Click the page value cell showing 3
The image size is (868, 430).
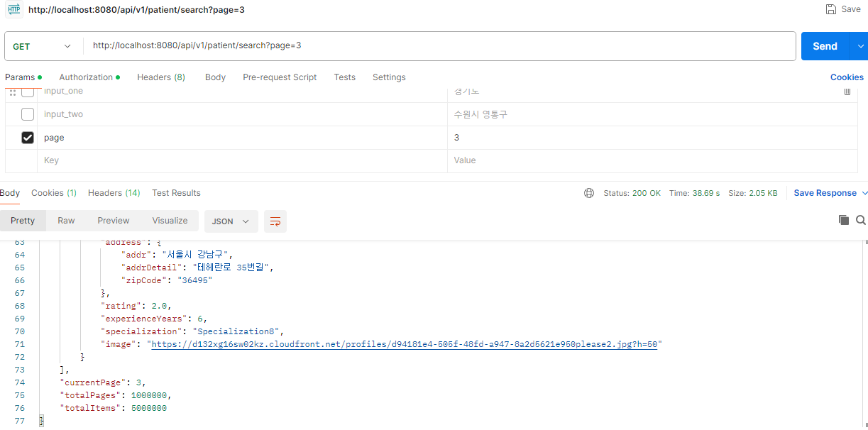point(652,138)
